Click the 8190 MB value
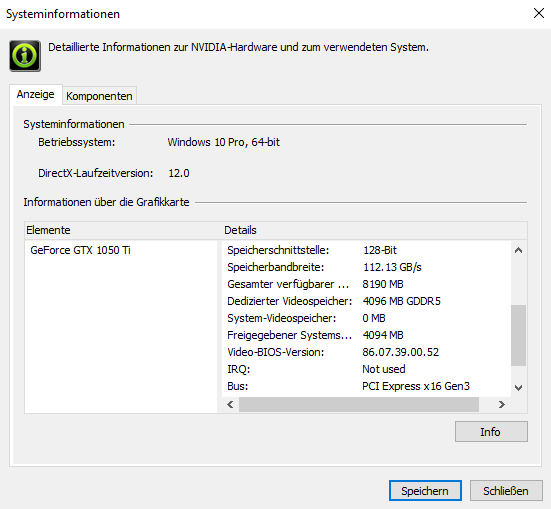 (x=383, y=284)
